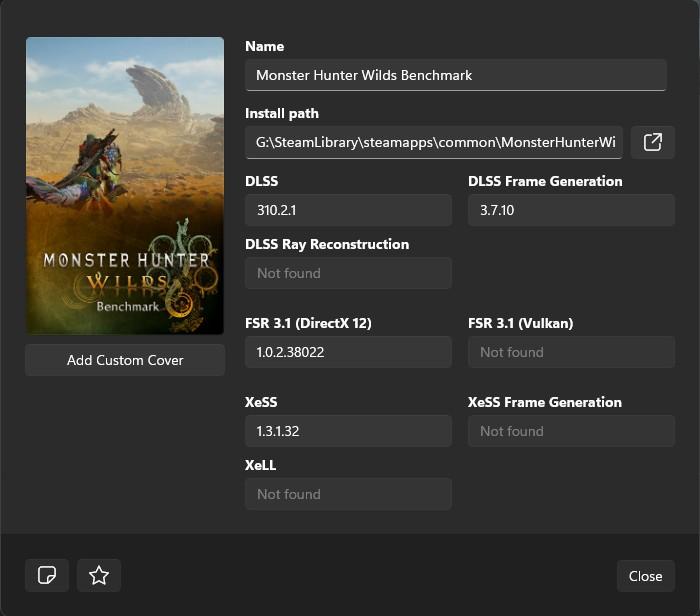Select the XeLL 'Not found' box
700x616 pixels.
tap(348, 494)
